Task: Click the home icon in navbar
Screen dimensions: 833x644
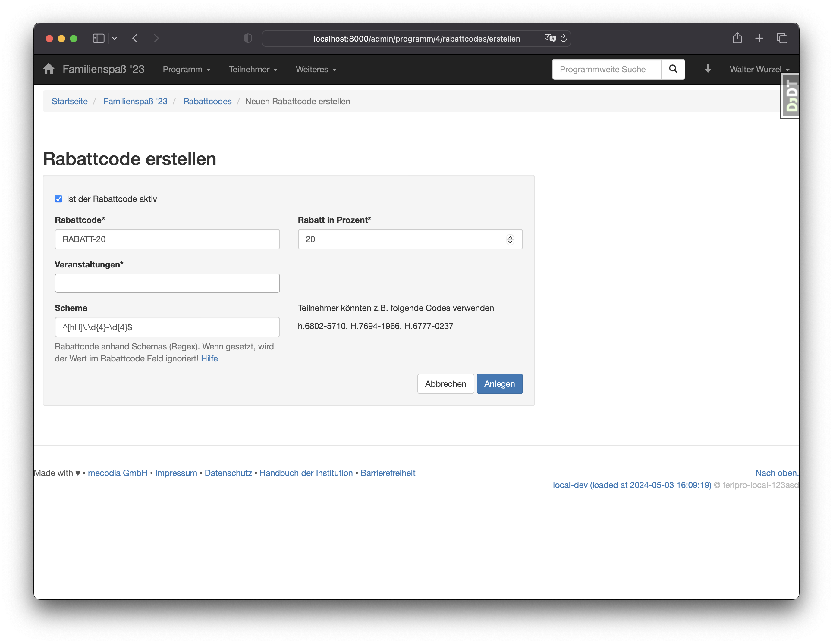Action: [x=49, y=69]
